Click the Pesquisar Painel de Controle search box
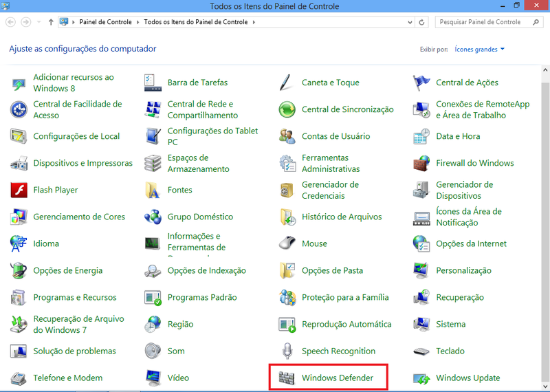 [x=481, y=22]
